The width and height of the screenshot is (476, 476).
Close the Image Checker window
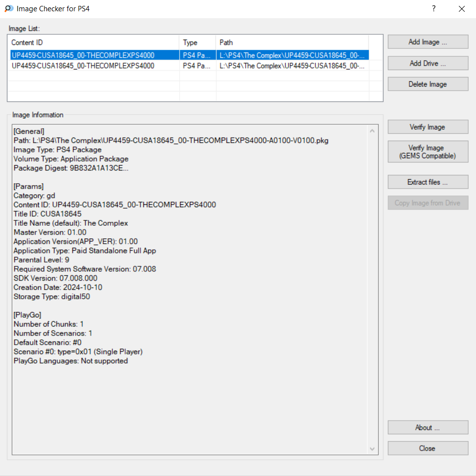click(x=462, y=9)
